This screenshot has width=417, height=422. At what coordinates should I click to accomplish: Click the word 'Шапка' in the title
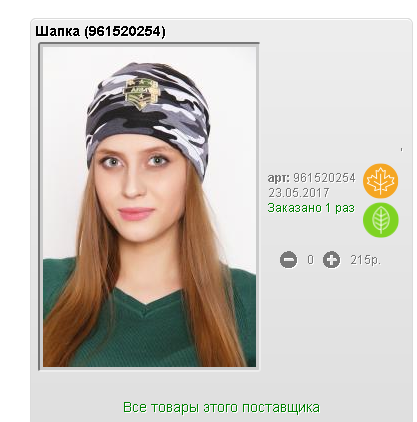(58, 31)
